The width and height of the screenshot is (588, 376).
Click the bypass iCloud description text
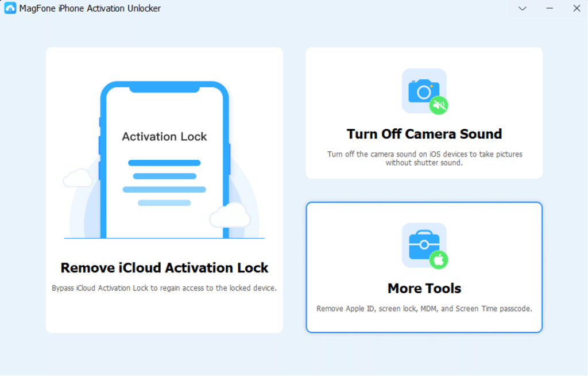[x=164, y=287]
